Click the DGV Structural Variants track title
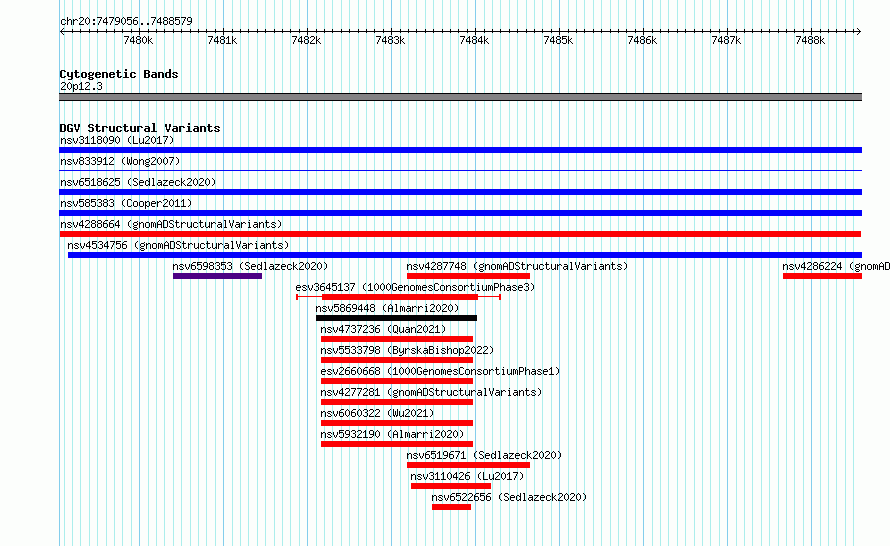The height and width of the screenshot is (546, 890). pyautogui.click(x=140, y=128)
